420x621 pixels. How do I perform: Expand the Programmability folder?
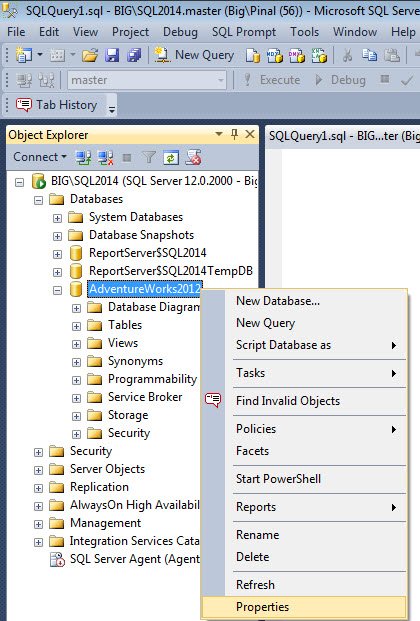[x=76, y=380]
